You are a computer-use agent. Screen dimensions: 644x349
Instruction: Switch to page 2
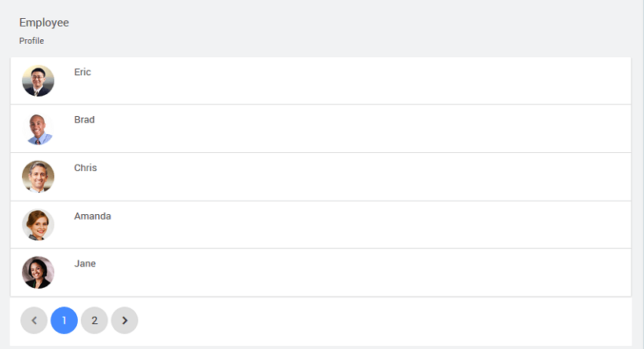click(x=94, y=320)
